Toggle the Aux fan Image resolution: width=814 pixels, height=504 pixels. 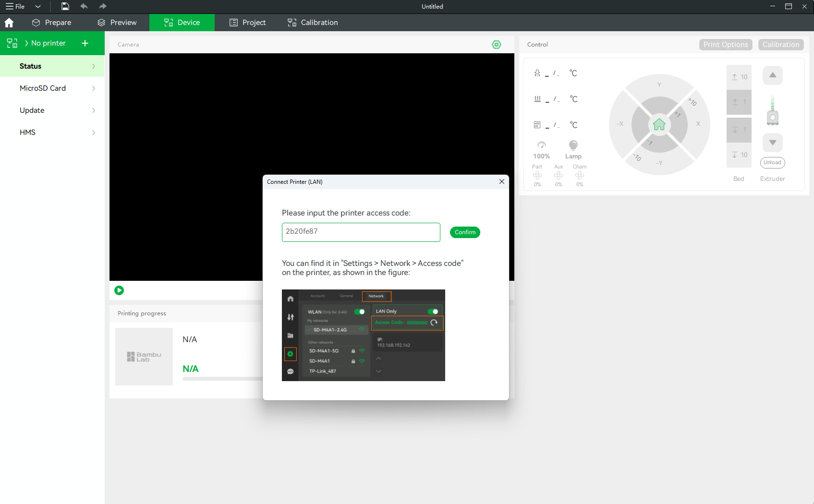(559, 176)
